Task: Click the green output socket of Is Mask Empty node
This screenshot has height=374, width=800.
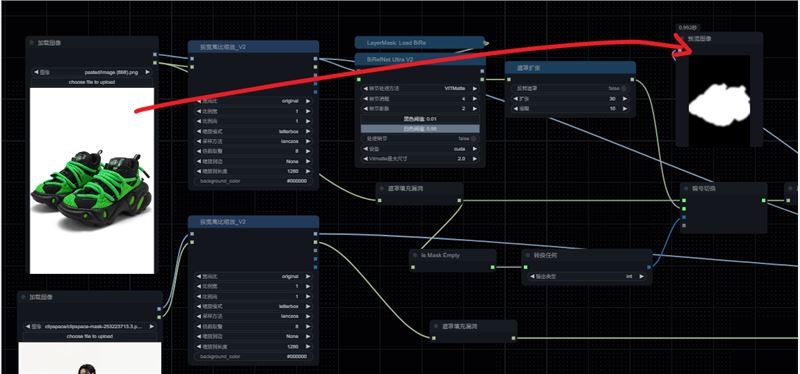Action: point(492,267)
